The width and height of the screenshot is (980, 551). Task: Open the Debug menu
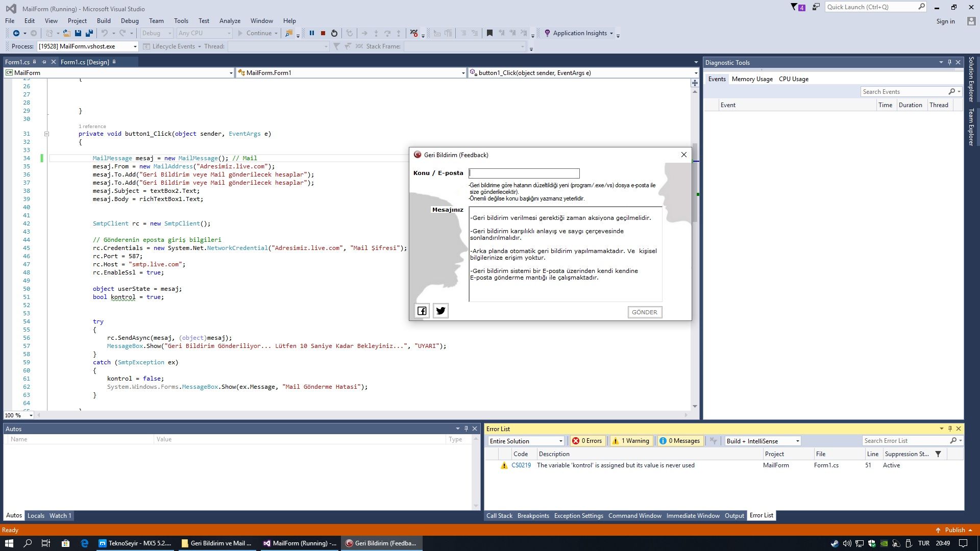[130, 21]
